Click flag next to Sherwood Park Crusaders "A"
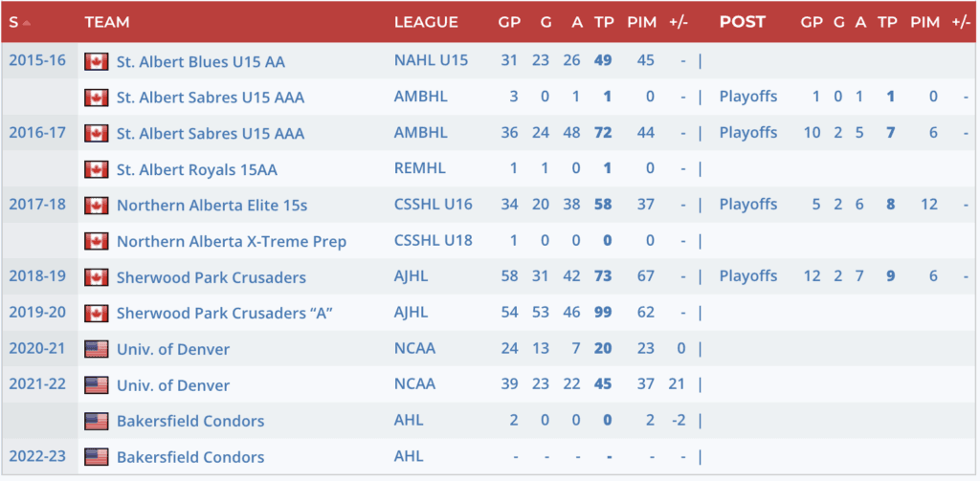Screen dimensions: 980x481 (x=96, y=314)
